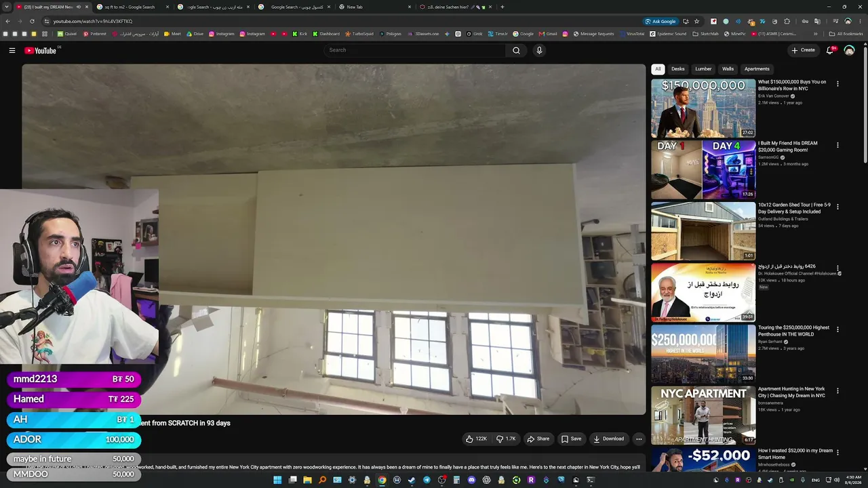The height and width of the screenshot is (488, 868).
Task: Open a new browser tab with plus
Action: click(x=502, y=7)
